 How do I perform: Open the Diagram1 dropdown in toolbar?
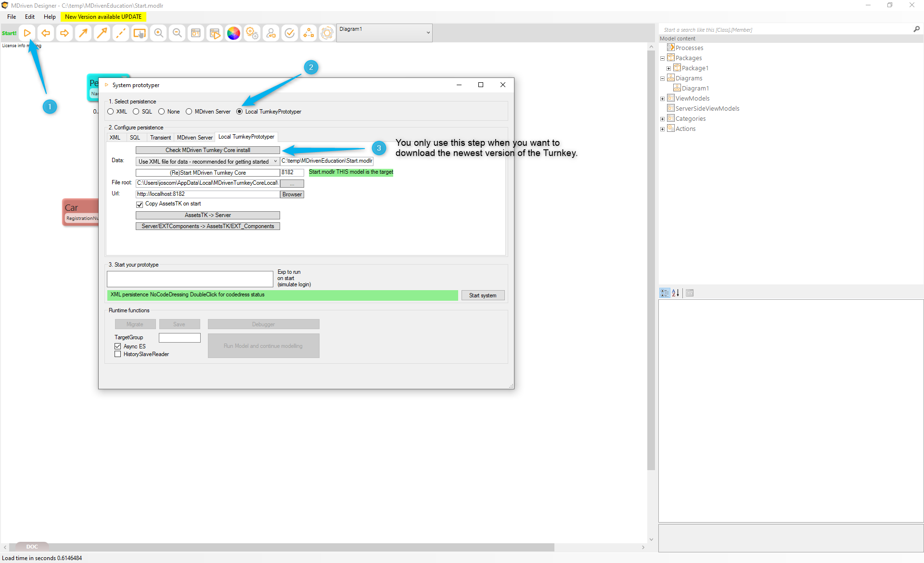428,33
